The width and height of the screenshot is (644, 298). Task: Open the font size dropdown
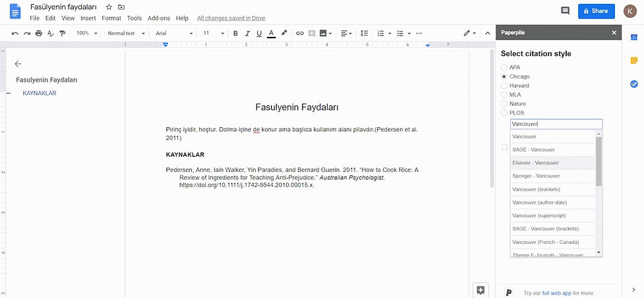[214, 33]
